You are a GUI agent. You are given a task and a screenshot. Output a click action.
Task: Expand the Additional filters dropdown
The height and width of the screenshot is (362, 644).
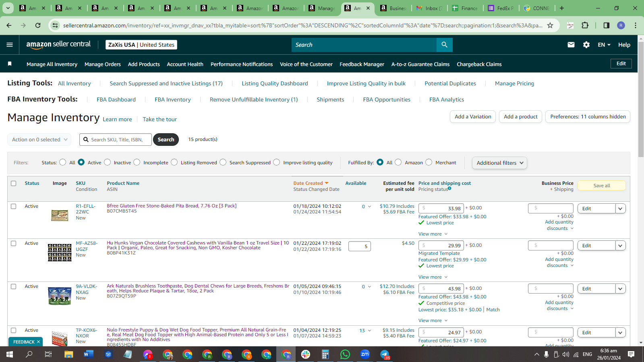499,163
